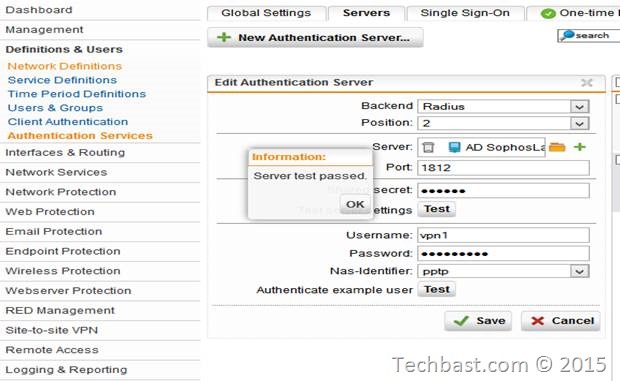Expand the Backend Radius dropdown
This screenshot has height=381, width=620.
(x=579, y=107)
